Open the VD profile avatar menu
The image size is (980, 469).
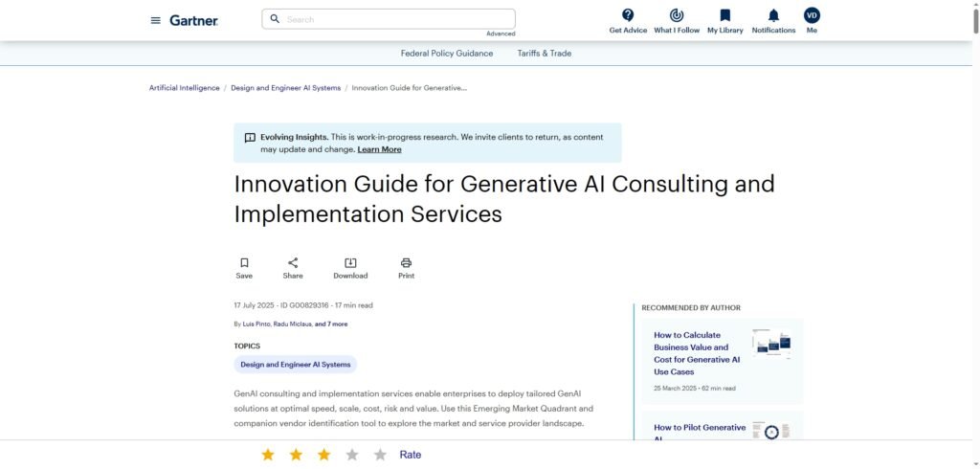click(812, 15)
